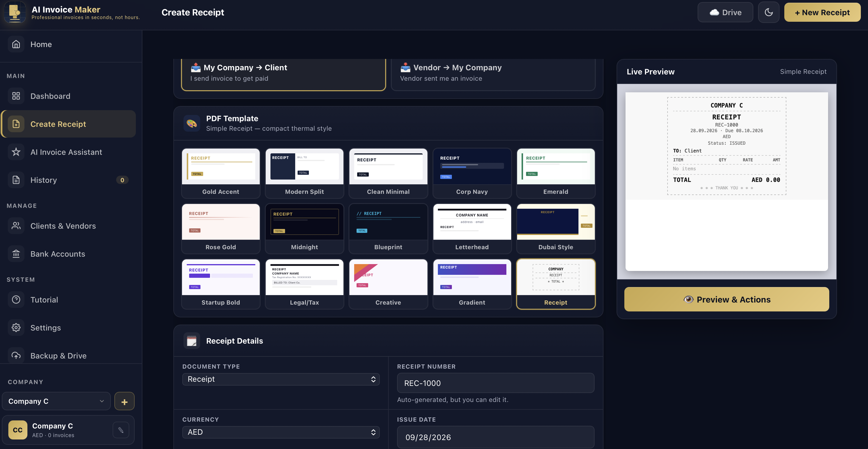Click the Receipt Details calendar icon
Viewport: 868px width, 449px height.
(192, 341)
